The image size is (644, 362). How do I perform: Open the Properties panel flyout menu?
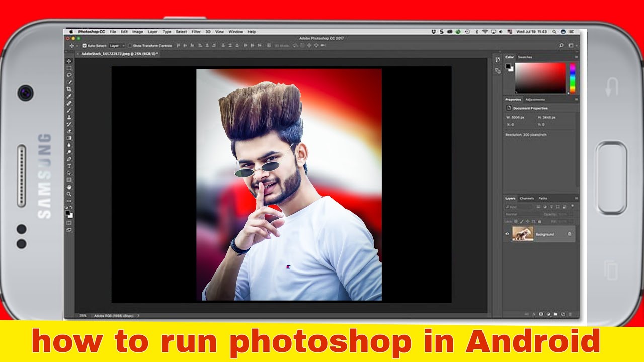[576, 99]
